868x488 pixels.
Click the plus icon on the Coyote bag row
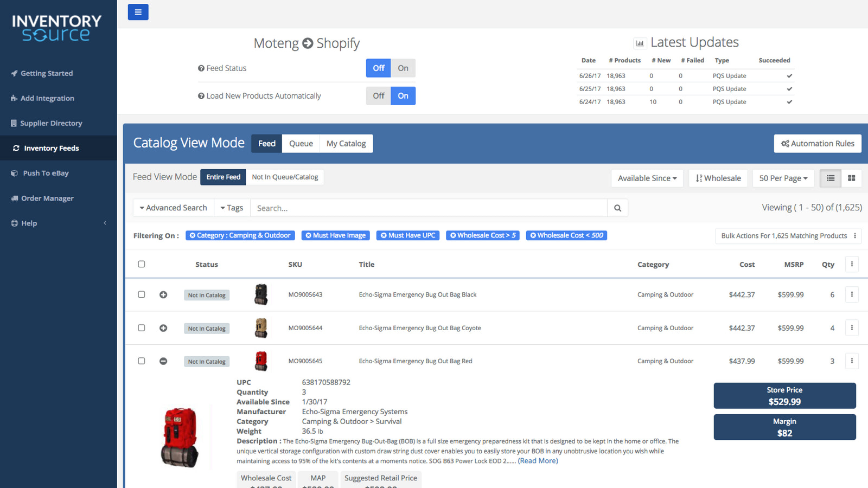click(163, 328)
